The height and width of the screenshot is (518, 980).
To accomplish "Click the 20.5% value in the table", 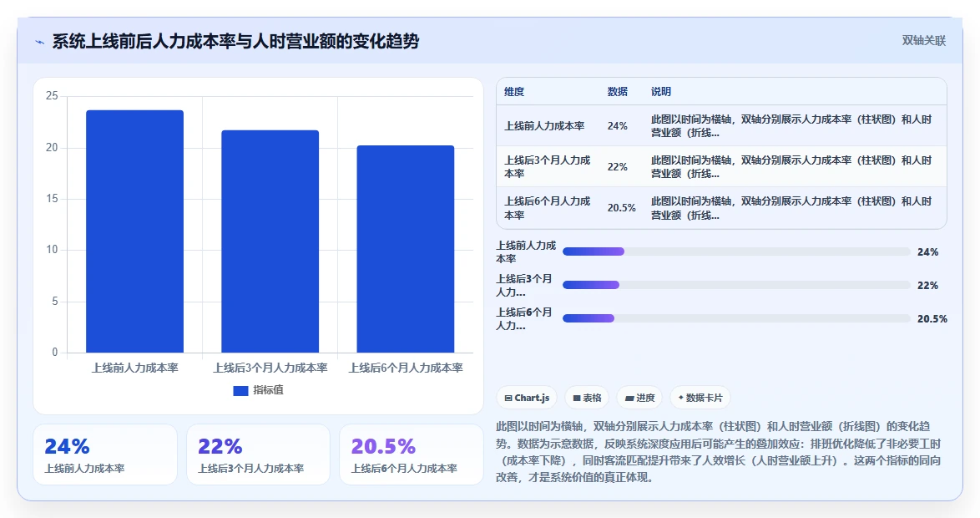I will pos(622,208).
